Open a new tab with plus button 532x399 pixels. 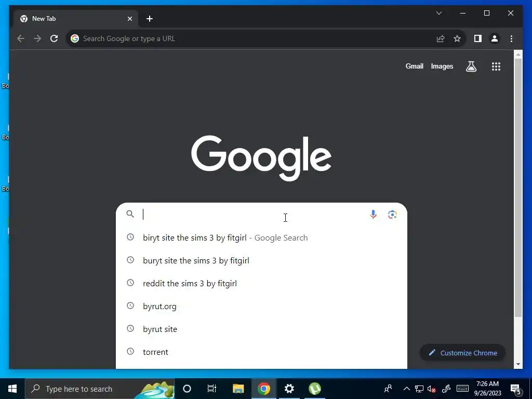[x=150, y=19]
